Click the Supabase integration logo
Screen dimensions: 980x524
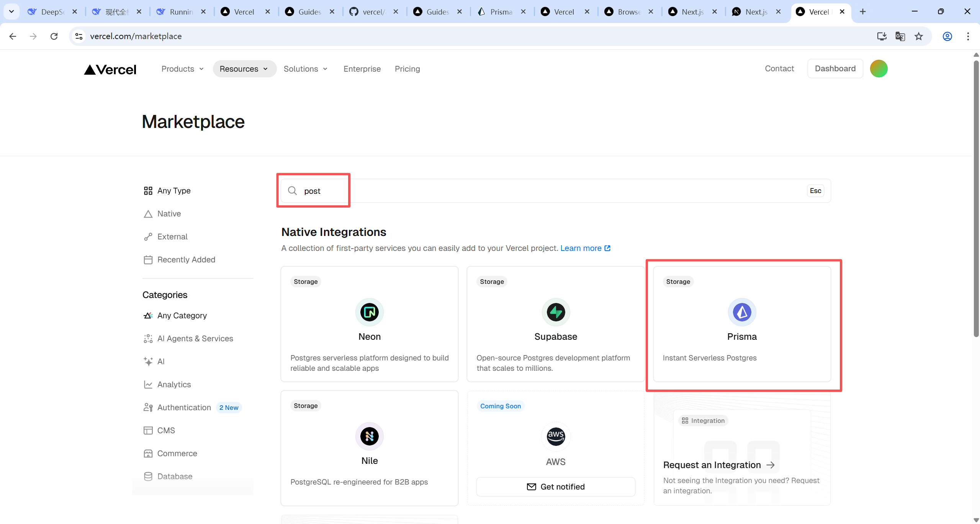(x=556, y=312)
